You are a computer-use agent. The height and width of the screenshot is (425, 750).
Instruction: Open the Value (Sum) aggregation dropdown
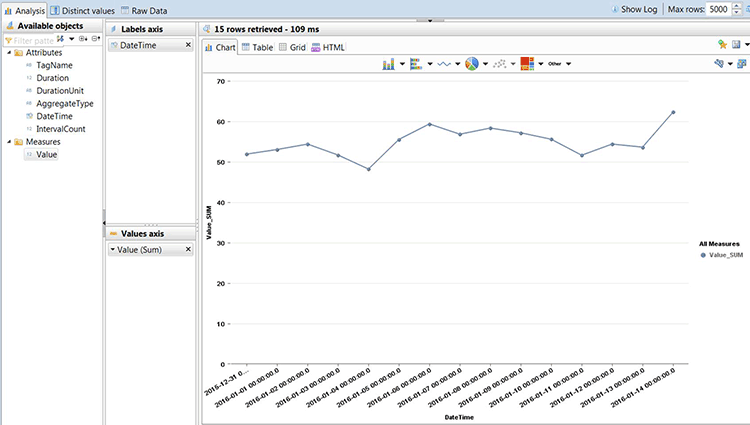coord(113,251)
